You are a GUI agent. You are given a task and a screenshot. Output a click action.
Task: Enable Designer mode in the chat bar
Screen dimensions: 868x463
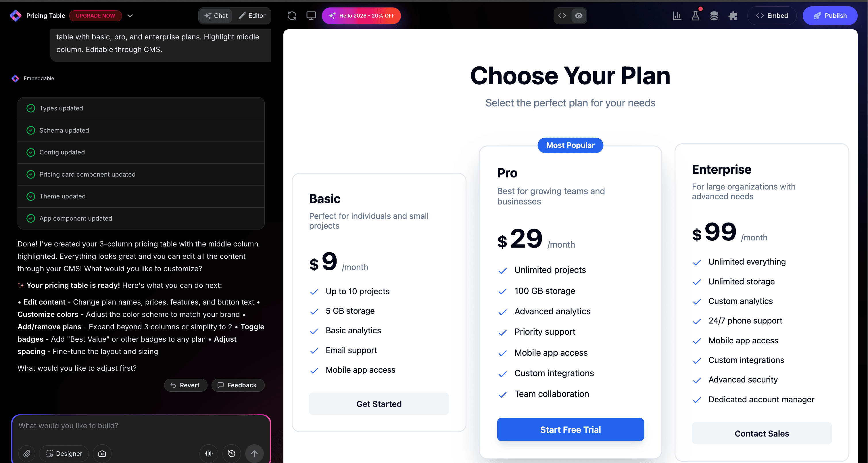coord(64,454)
